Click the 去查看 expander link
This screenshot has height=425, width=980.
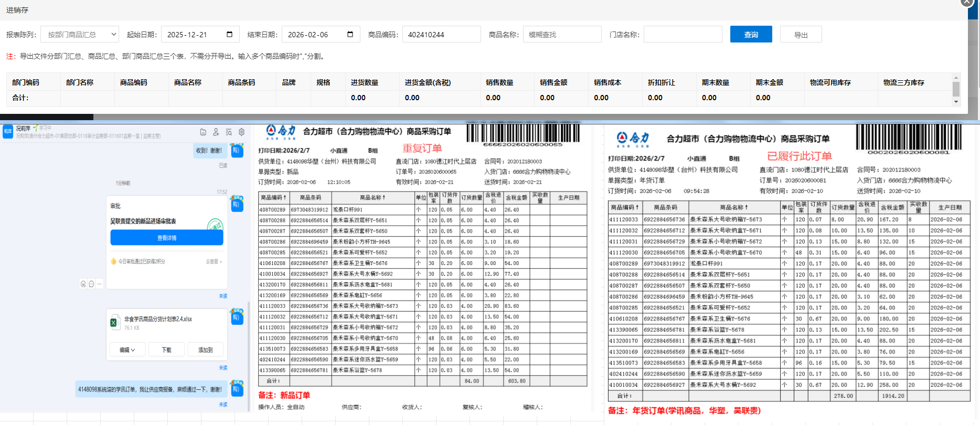[x=214, y=261]
